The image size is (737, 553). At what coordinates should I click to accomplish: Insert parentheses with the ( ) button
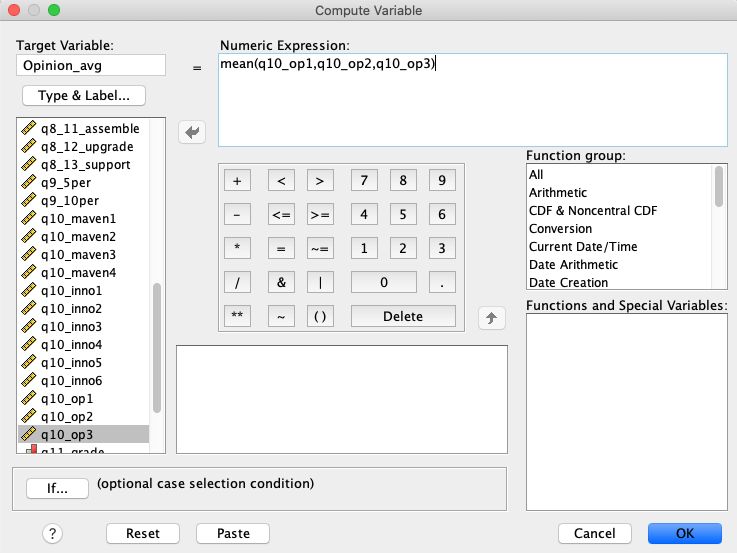click(320, 316)
